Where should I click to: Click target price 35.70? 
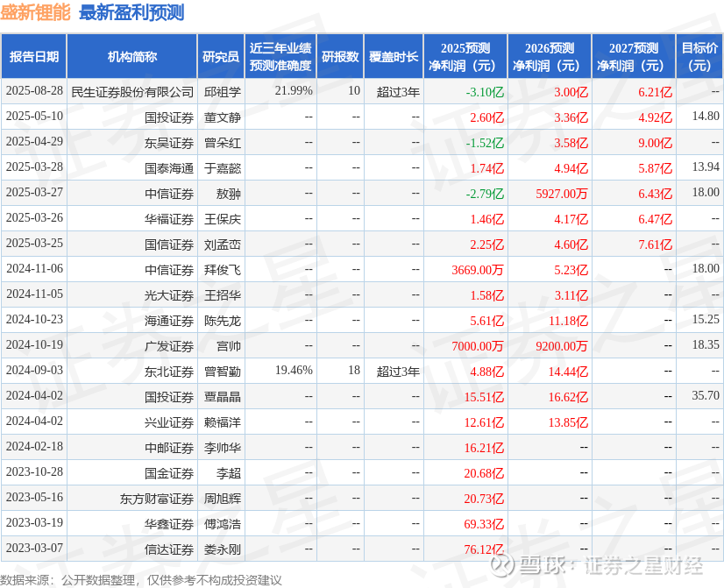[706, 395]
